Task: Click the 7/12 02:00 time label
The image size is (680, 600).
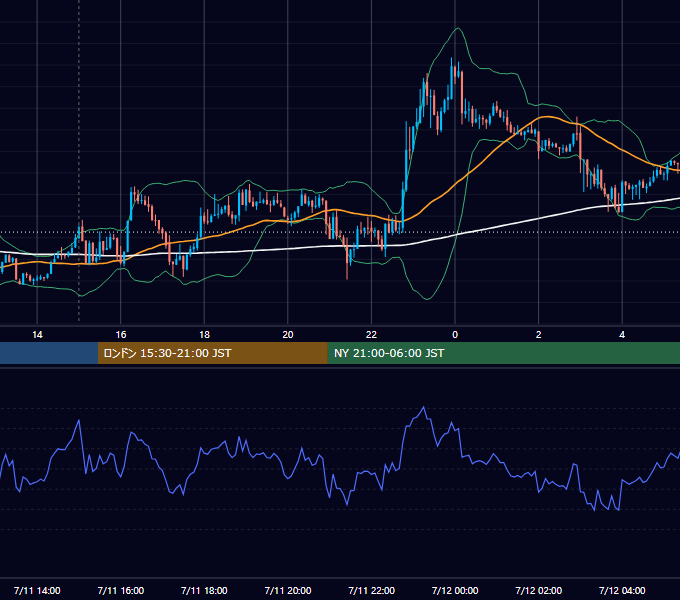Action: [539, 590]
